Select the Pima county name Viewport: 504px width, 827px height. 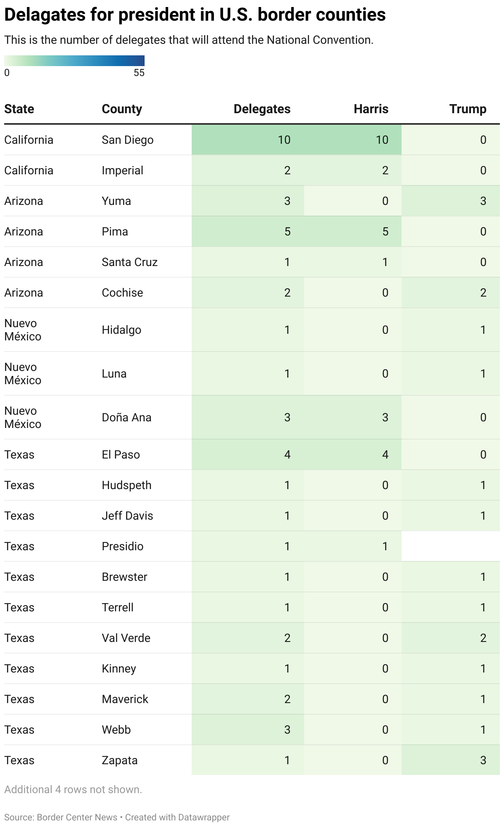(x=115, y=231)
